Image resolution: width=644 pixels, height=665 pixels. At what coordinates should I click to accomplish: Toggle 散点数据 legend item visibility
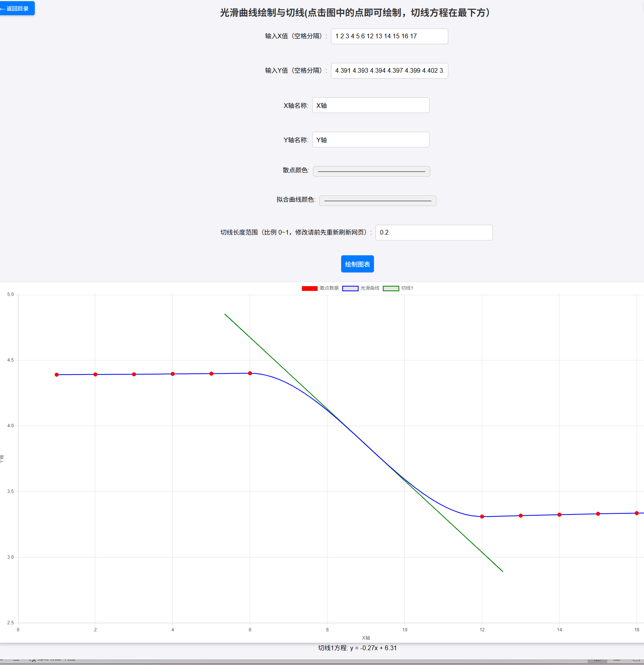point(320,288)
